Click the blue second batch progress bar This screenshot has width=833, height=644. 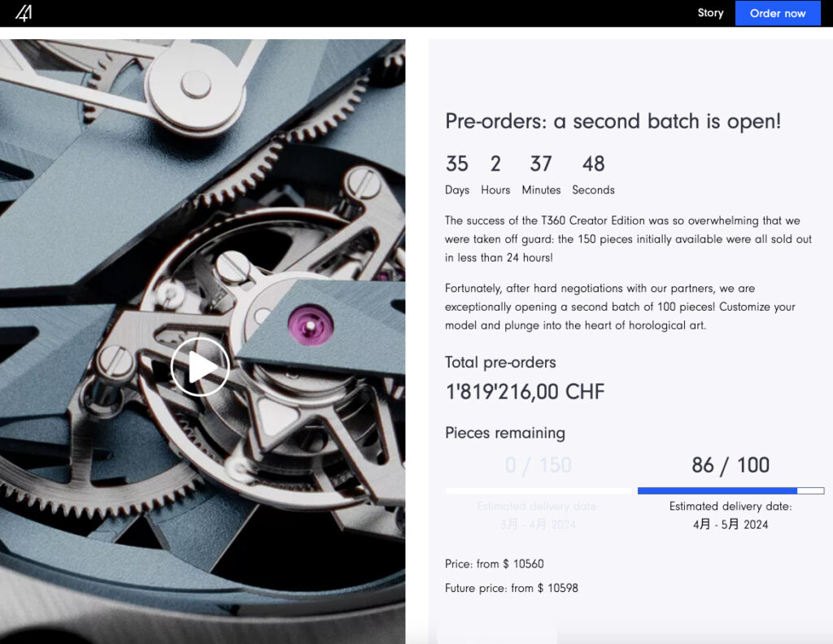click(731, 490)
